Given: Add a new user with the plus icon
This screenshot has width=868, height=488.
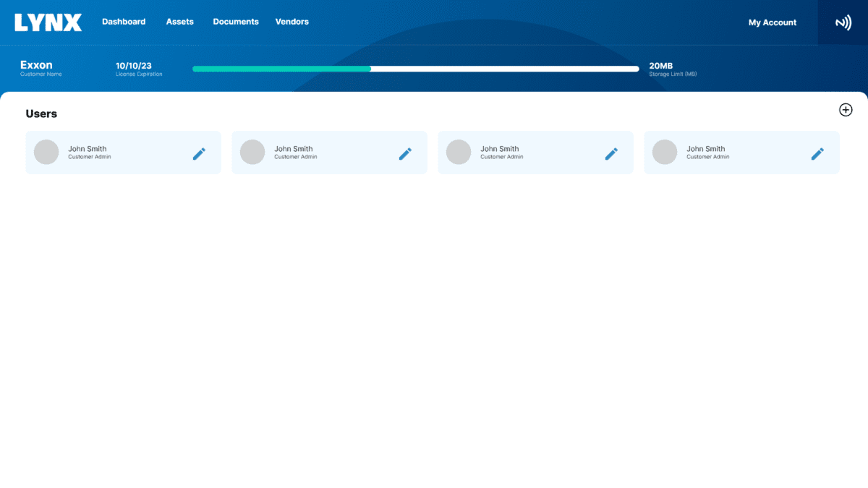Looking at the screenshot, I should click(846, 110).
